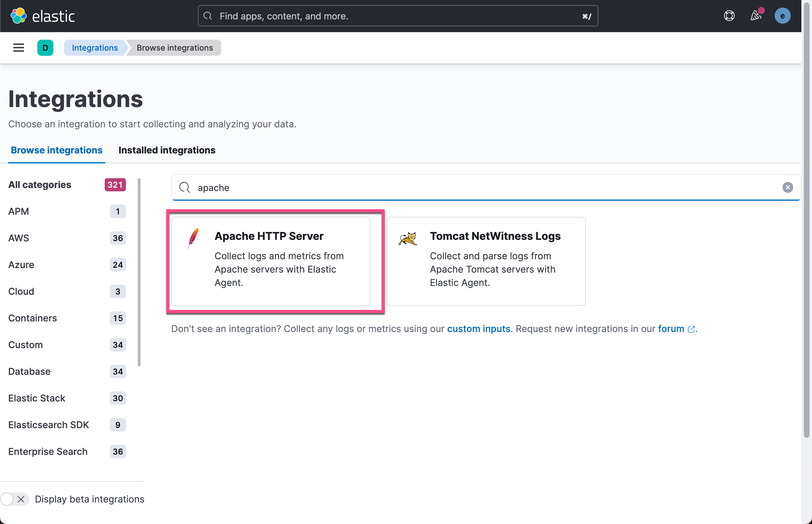Image resolution: width=812 pixels, height=524 pixels.
Task: Clear the apache search with X icon
Action: (787, 187)
